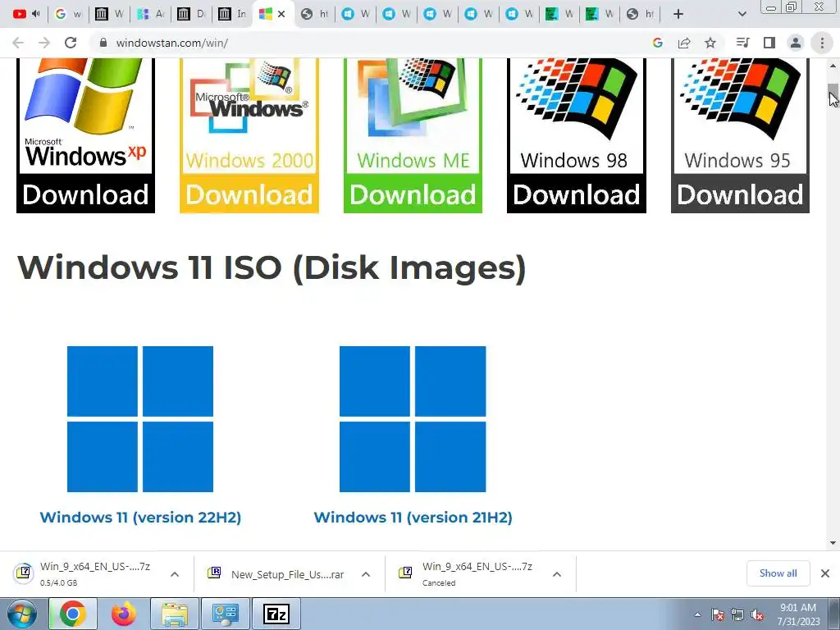The image size is (840, 630).
Task: Toggle the browser side panel
Action: 769,43
